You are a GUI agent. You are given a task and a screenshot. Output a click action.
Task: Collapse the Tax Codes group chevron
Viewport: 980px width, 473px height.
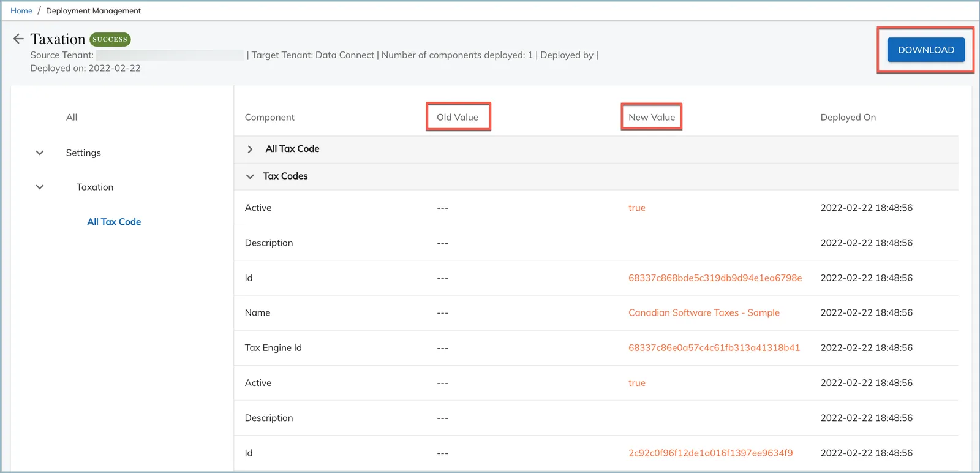tap(250, 176)
